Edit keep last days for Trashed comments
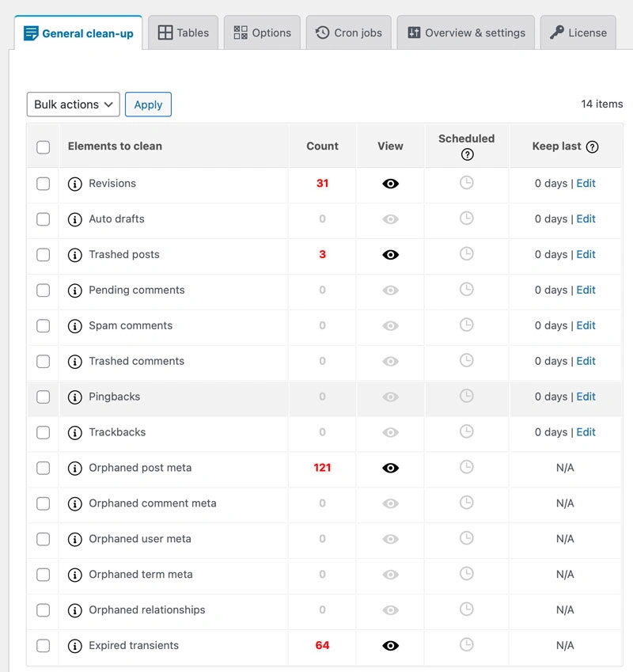This screenshot has width=633, height=672. pos(586,361)
